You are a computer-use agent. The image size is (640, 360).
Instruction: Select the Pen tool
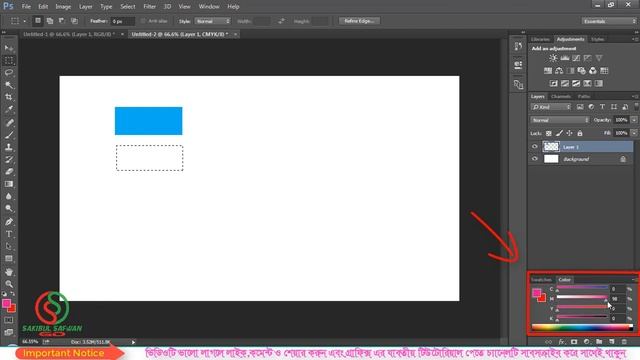9,222
